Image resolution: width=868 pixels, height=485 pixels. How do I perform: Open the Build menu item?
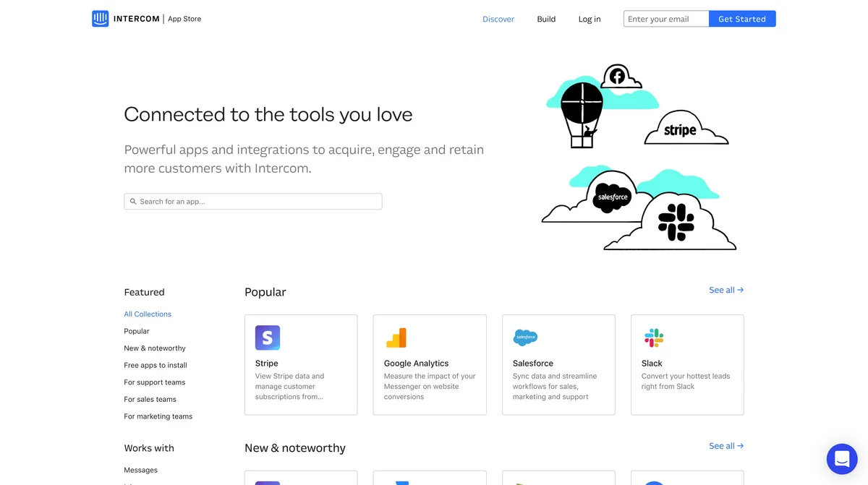(545, 19)
